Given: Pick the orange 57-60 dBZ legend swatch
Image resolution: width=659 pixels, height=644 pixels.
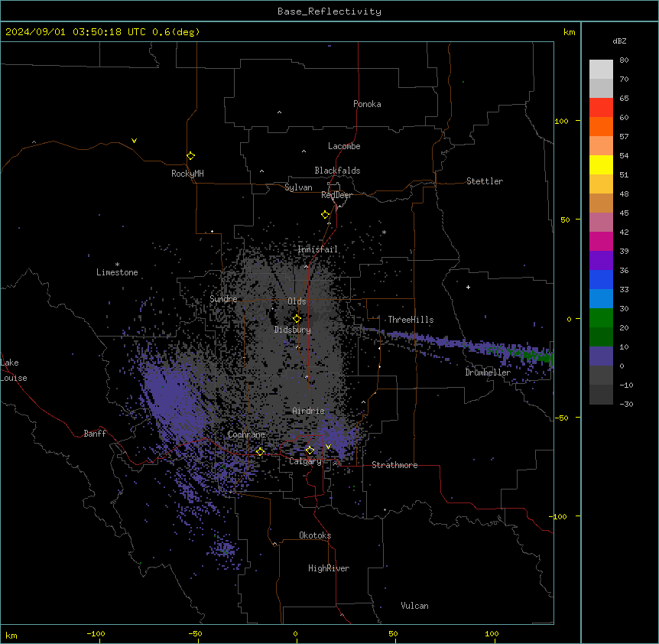Looking at the screenshot, I should [601, 126].
